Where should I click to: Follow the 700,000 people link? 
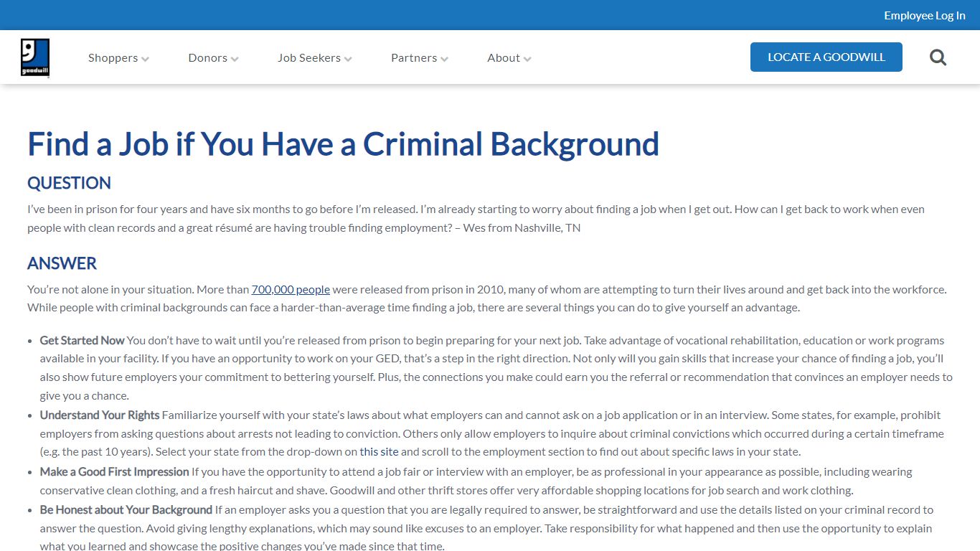[x=291, y=289]
